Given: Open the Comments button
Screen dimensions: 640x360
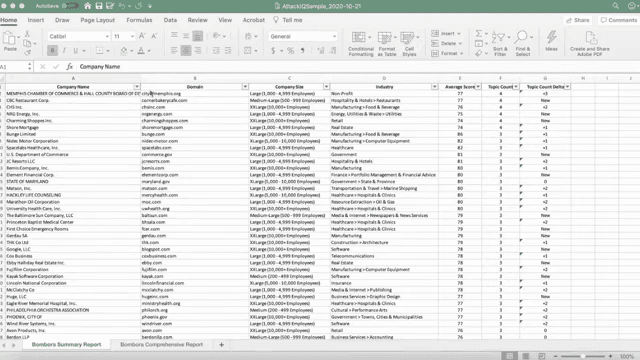Looking at the screenshot, I should tap(619, 20).
